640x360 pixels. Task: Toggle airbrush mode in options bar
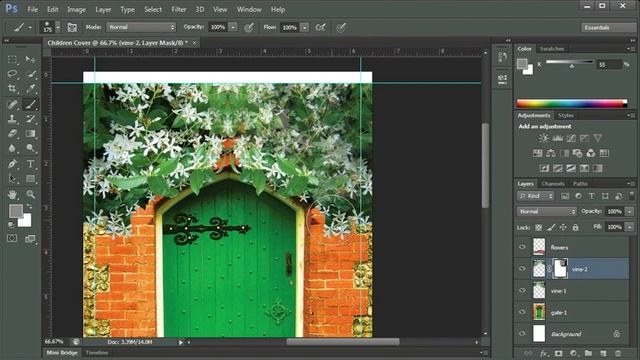point(321,27)
